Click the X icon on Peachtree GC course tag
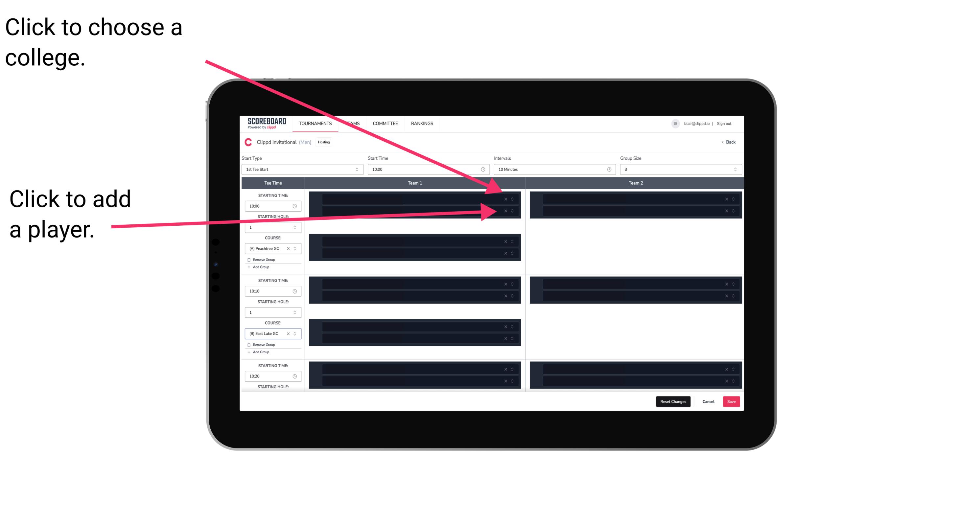980x527 pixels. point(289,249)
